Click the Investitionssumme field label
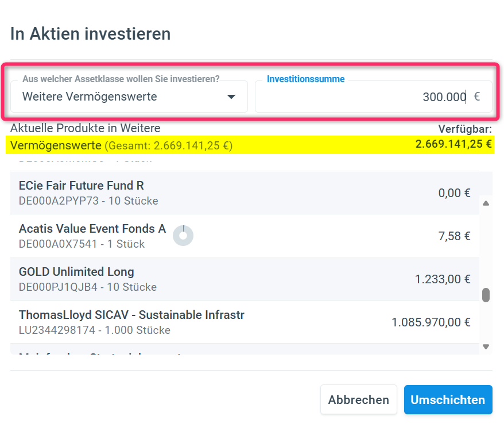 coord(306,79)
